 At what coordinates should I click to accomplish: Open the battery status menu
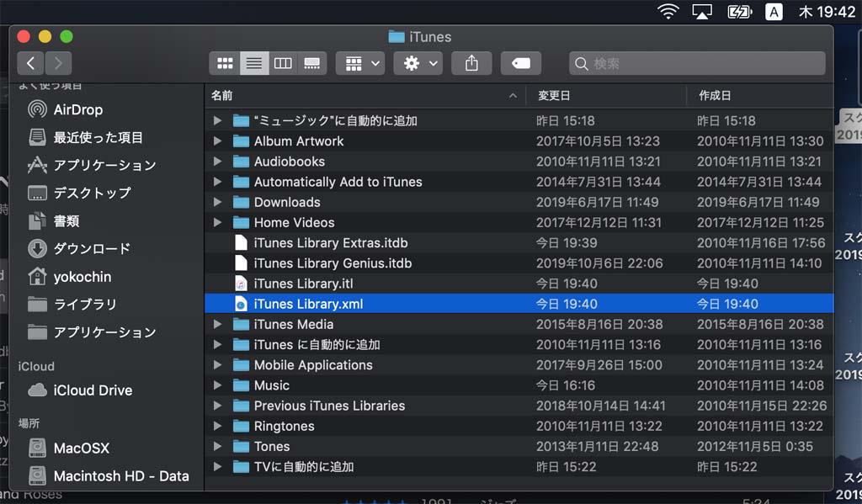pyautogui.click(x=739, y=12)
